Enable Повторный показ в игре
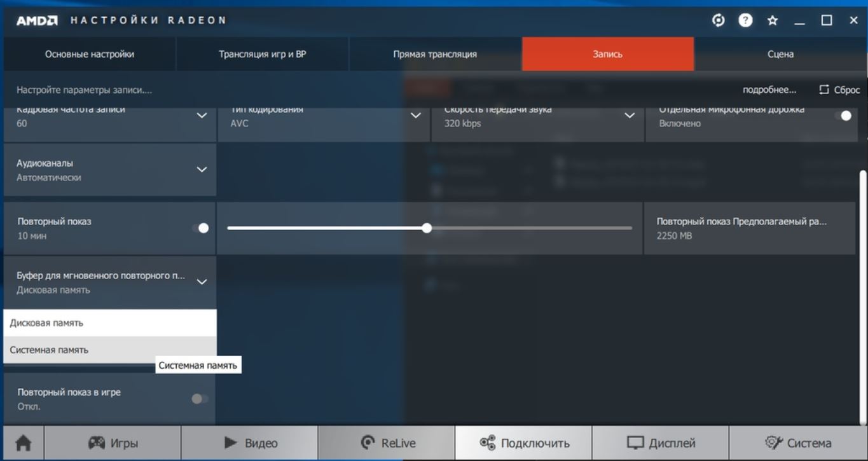Viewport: 868px width, 461px height. (x=200, y=399)
